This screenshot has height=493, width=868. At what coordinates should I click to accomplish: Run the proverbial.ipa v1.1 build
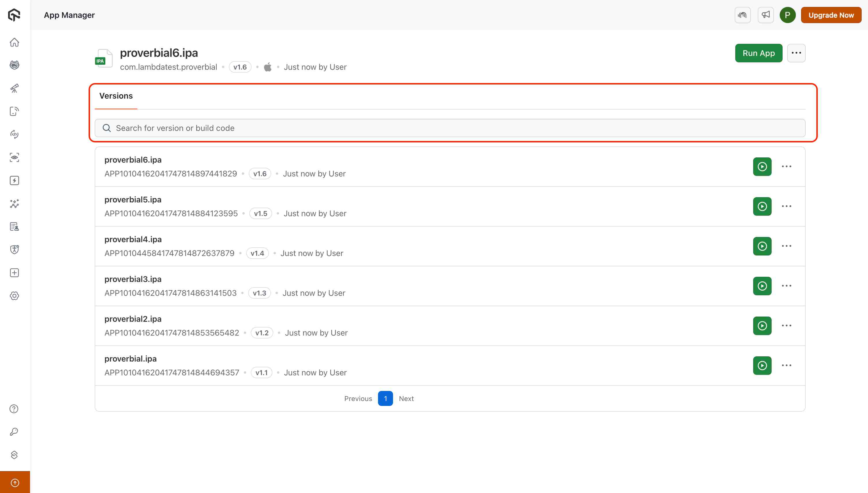coord(762,365)
